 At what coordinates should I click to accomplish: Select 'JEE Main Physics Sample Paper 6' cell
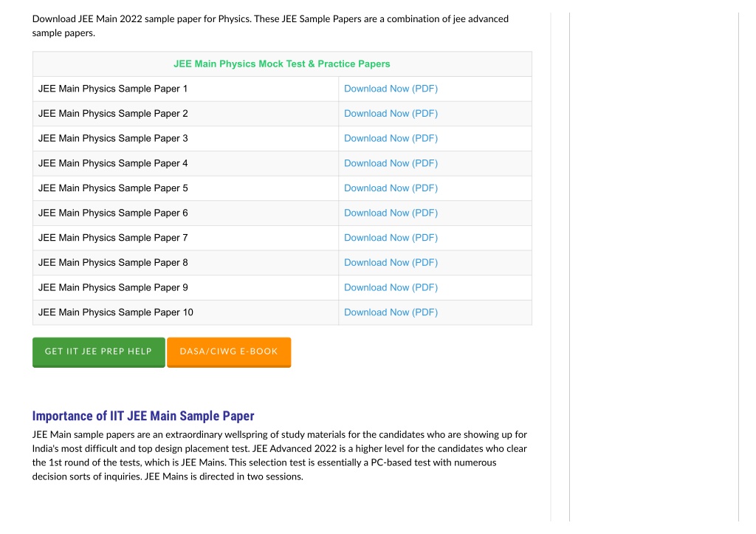[x=185, y=213]
